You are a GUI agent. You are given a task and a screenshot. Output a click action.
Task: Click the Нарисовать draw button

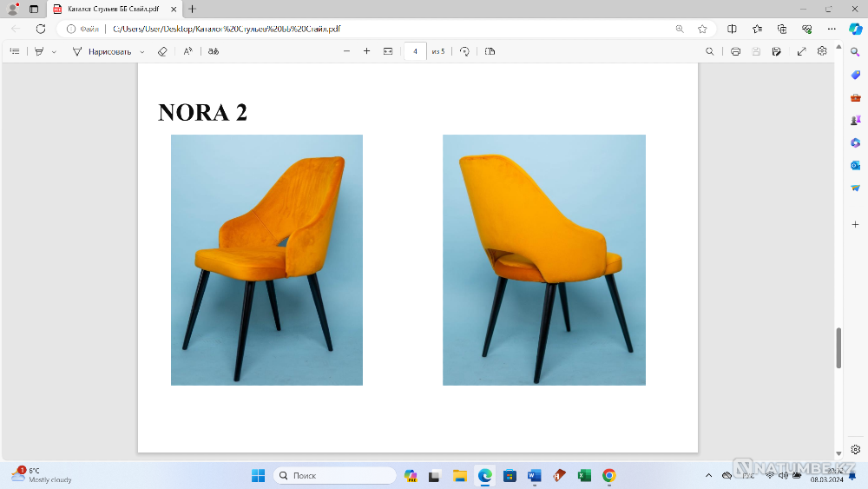click(102, 51)
